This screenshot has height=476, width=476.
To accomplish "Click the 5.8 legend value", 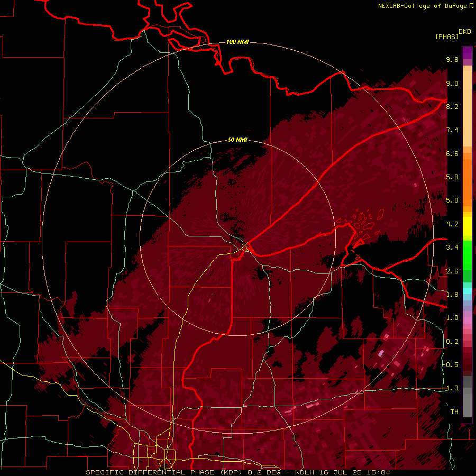I will click(452, 177).
